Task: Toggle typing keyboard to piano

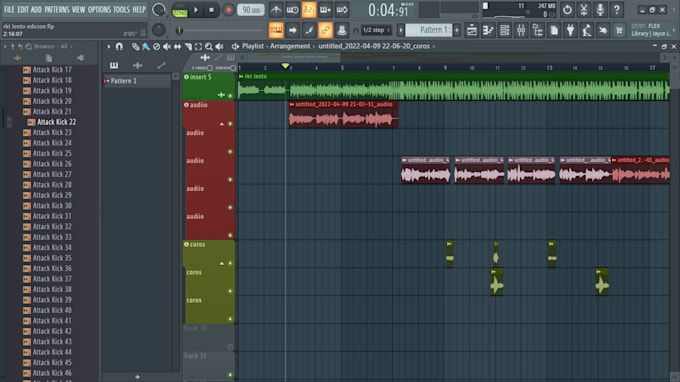Action: (276, 30)
